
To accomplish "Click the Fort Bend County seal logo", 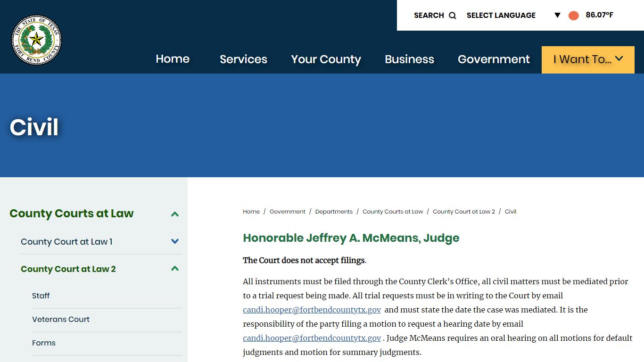I will point(37,40).
